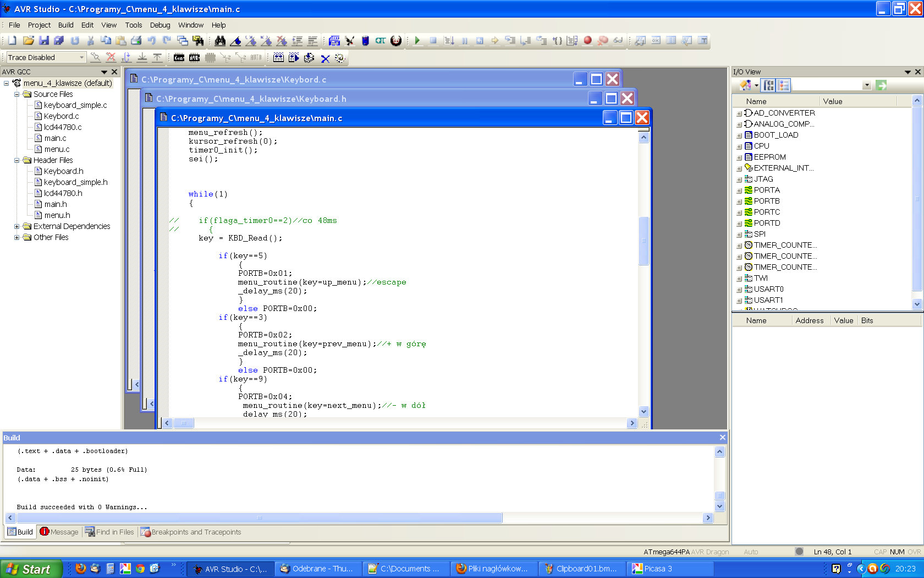924x578 pixels.
Task: Click the Open folder toolbar icon
Action: (x=29, y=41)
